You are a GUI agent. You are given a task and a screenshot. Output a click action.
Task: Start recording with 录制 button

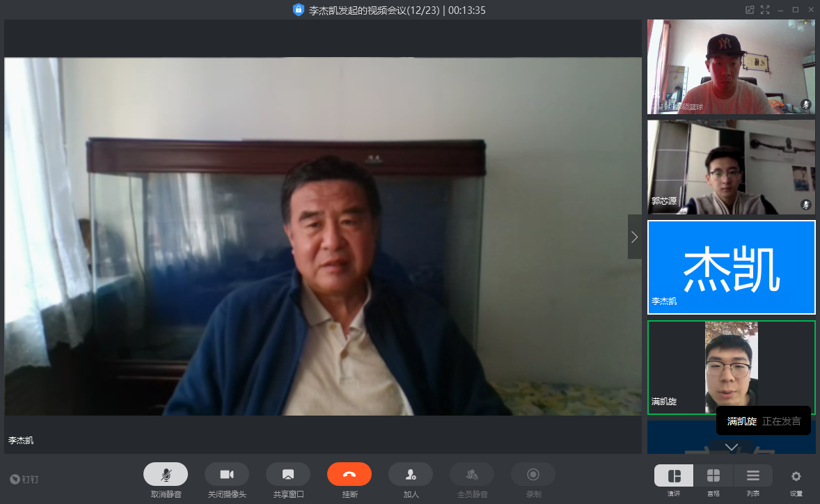(533, 474)
